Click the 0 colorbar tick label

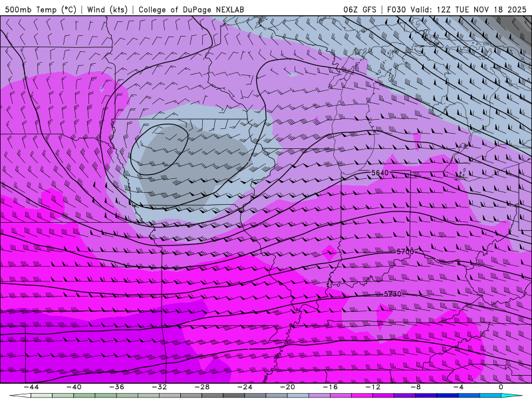(x=501, y=387)
